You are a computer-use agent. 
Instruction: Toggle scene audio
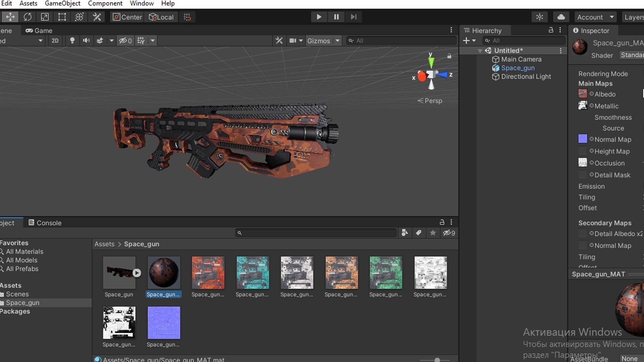point(86,41)
